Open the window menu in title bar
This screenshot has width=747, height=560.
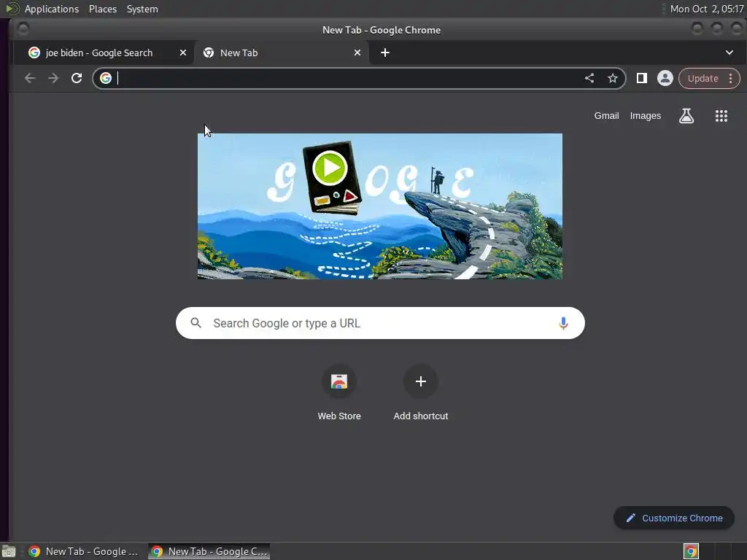23,29
